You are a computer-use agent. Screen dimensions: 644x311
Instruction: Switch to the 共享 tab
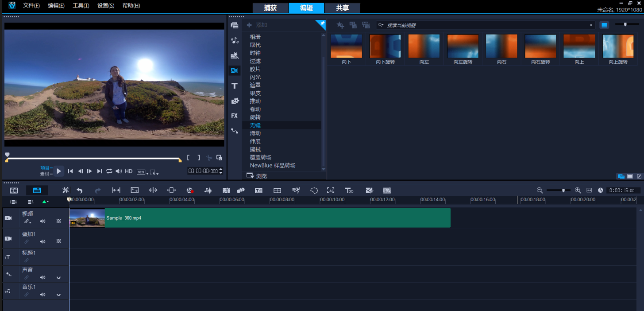pyautogui.click(x=342, y=8)
